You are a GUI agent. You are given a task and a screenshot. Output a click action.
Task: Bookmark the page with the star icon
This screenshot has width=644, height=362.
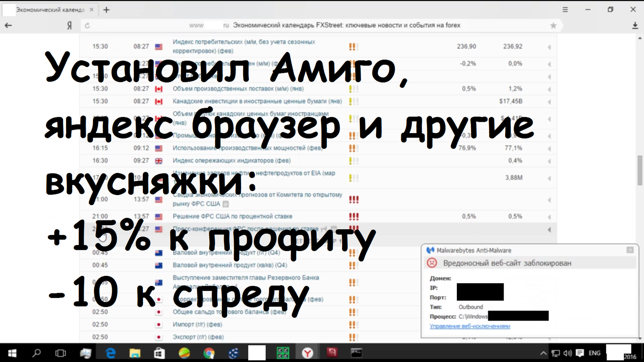553,25
